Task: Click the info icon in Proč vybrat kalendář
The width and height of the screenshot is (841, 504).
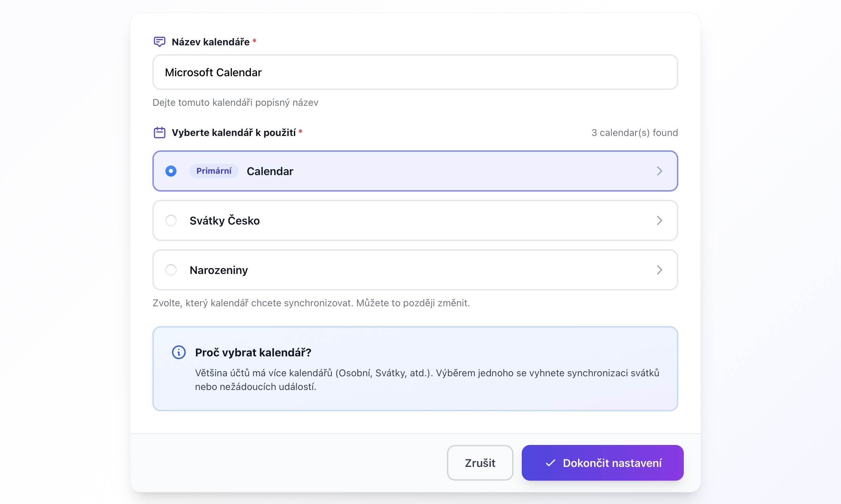Action: coord(178,352)
